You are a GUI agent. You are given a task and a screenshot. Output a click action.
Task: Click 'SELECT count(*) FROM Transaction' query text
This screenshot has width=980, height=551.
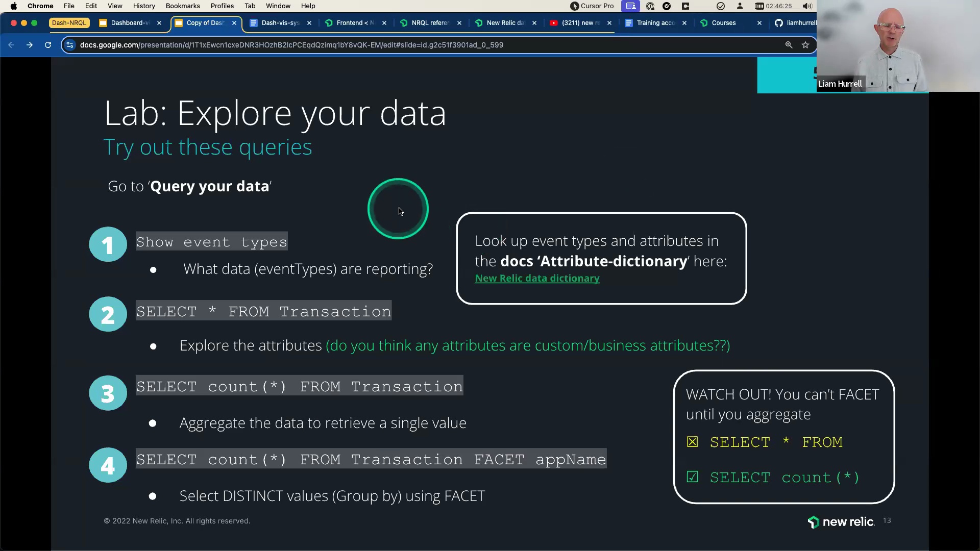click(x=299, y=387)
